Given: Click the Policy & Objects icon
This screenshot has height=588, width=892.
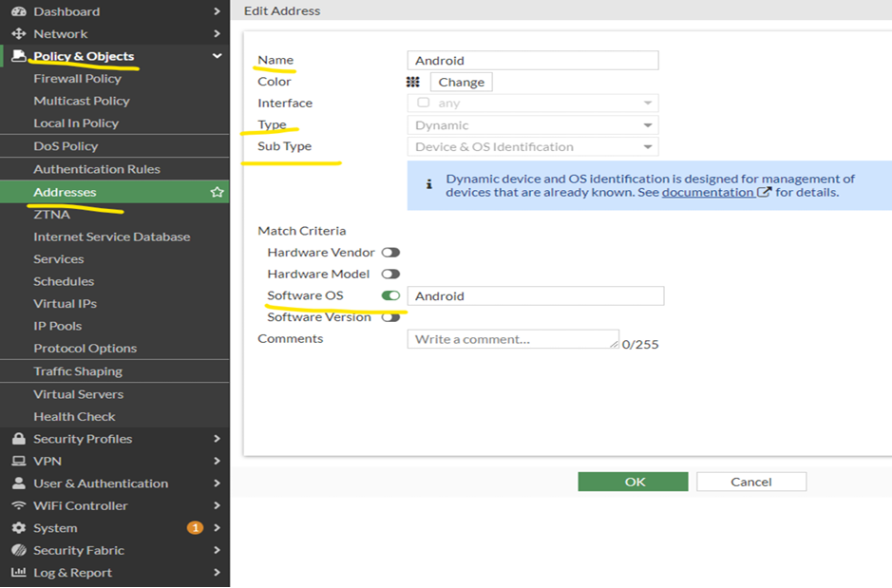Looking at the screenshot, I should coord(19,56).
